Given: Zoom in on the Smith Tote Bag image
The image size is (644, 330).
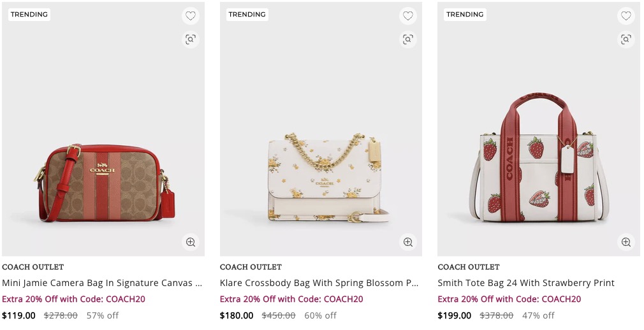Looking at the screenshot, I should coord(626,242).
